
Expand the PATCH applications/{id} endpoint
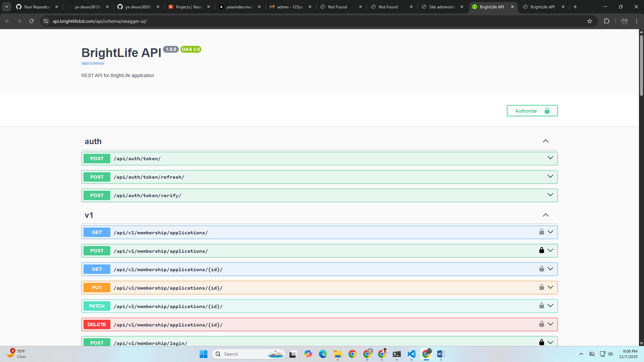pos(550,305)
